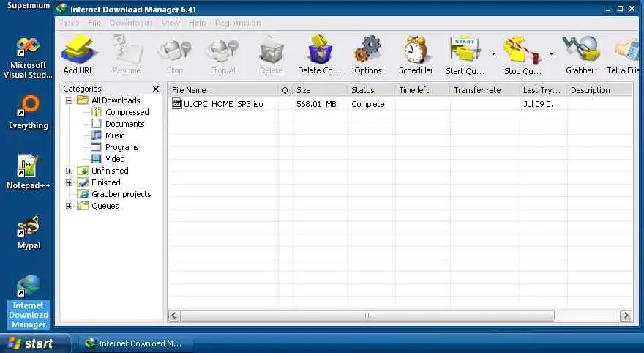Open the View menu
The width and height of the screenshot is (644, 353).
tap(171, 23)
